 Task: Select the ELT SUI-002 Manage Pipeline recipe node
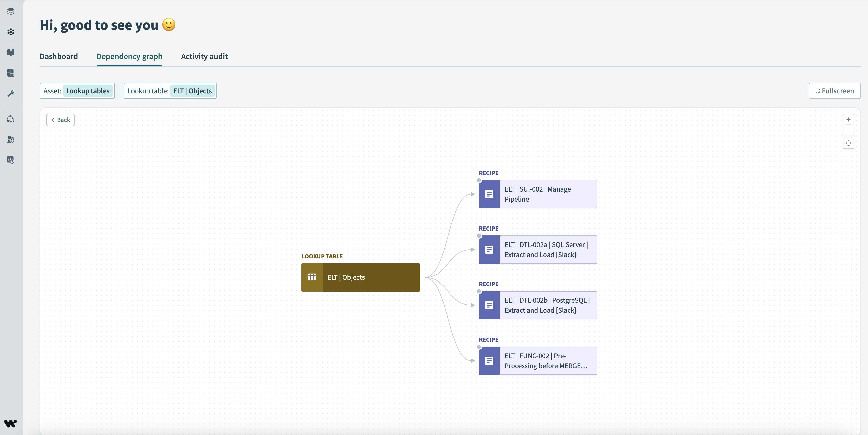tap(537, 194)
